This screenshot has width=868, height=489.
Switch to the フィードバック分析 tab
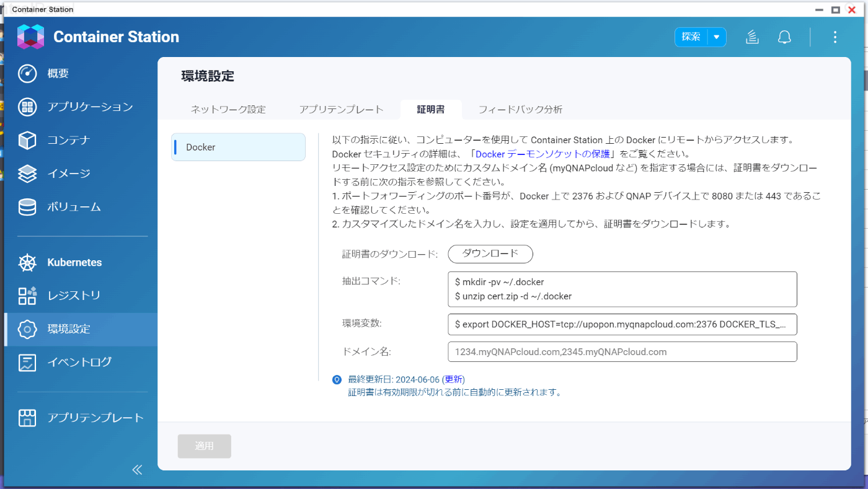pyautogui.click(x=520, y=109)
